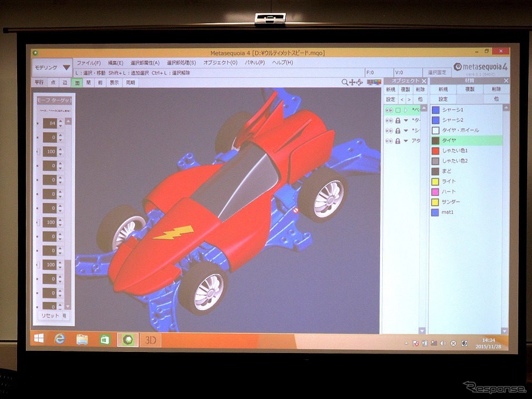Click the Metasequoia icon in the taskbar
The height and width of the screenshot is (399, 532).
click(x=128, y=340)
